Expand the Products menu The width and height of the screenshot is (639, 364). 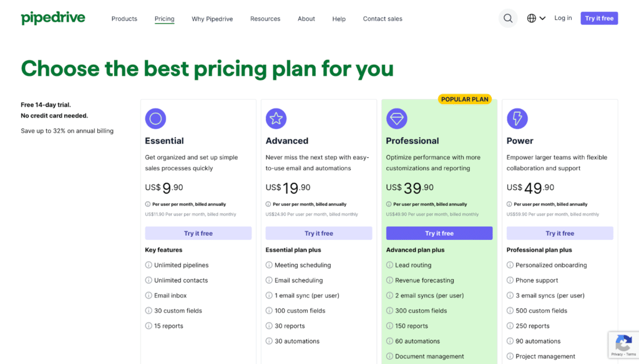124,19
